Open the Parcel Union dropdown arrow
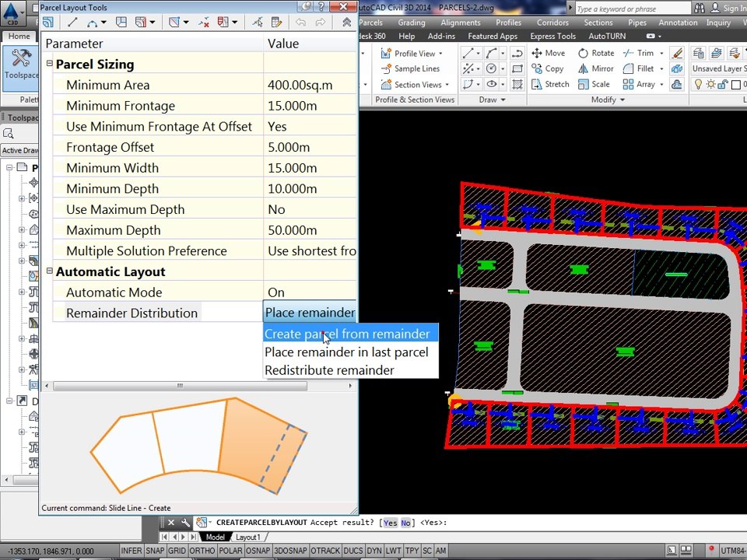 tap(235, 23)
